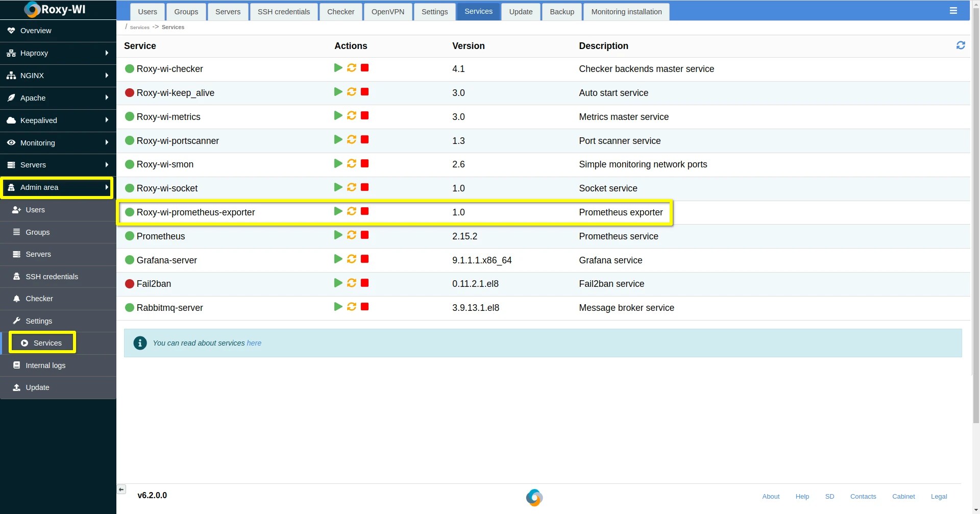Stop the Roxy-wi-keep_alive service
The image size is (980, 514).
coord(364,92)
